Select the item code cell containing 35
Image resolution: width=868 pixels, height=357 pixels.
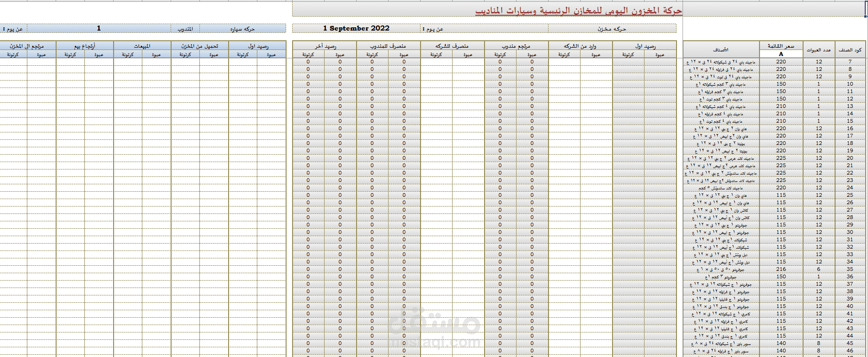850,269
